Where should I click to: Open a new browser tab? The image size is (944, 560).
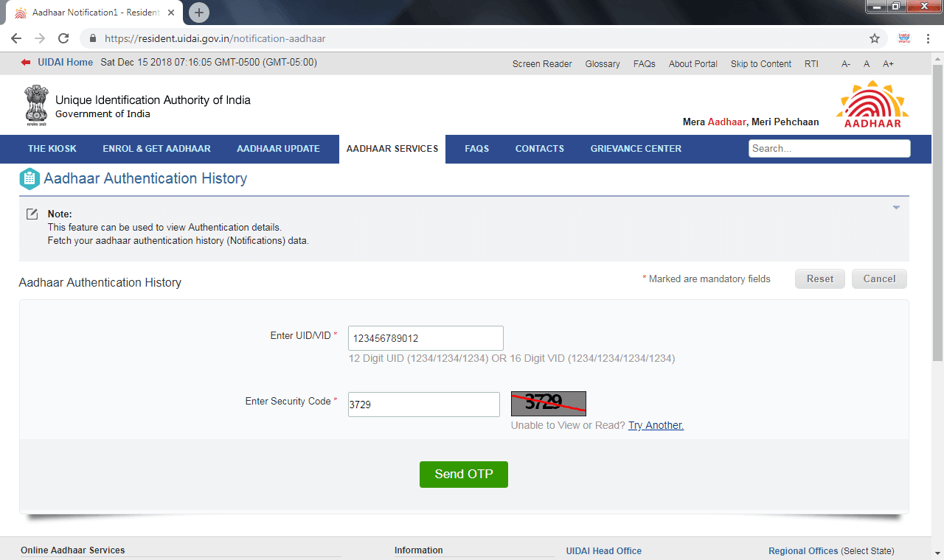199,13
